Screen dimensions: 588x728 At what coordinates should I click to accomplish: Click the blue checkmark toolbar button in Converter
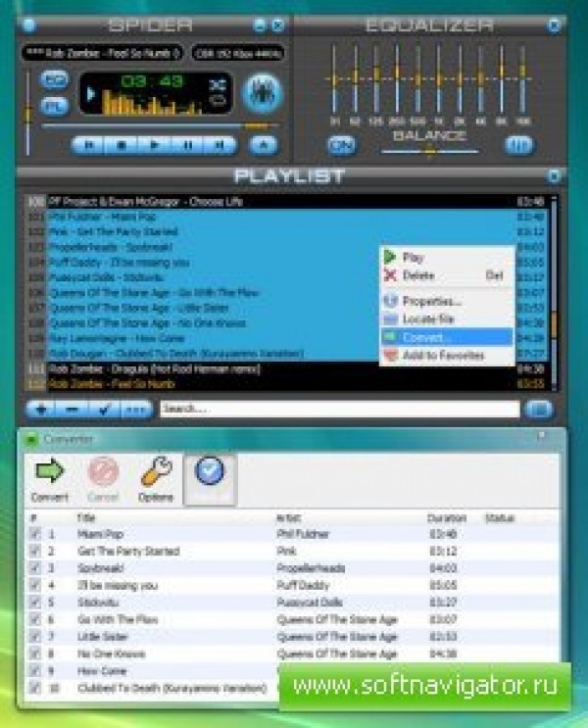click(210, 480)
